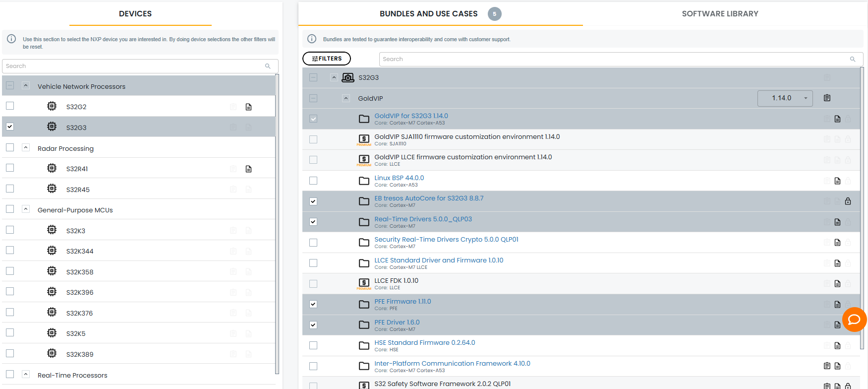Open document icon for LLCE FDK 1.0.10
The width and height of the screenshot is (868, 389).
[x=837, y=283]
